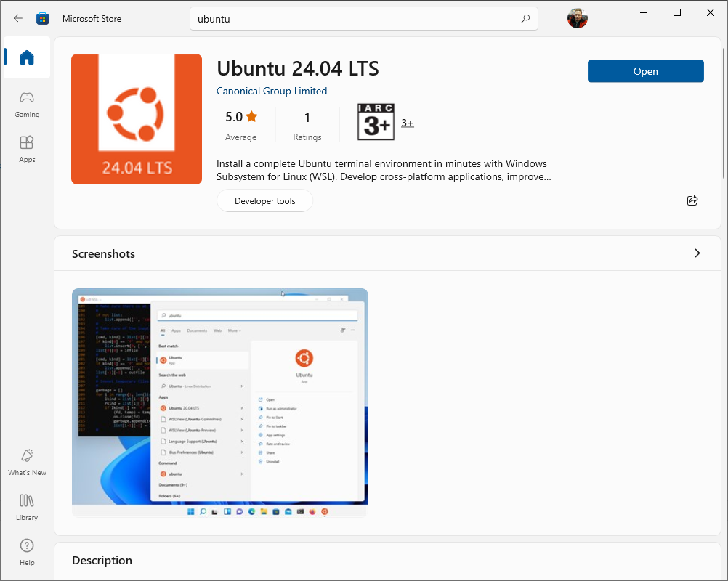Open the Ubuntu screenshot thumbnail
Screen dimensions: 728x581
point(219,403)
